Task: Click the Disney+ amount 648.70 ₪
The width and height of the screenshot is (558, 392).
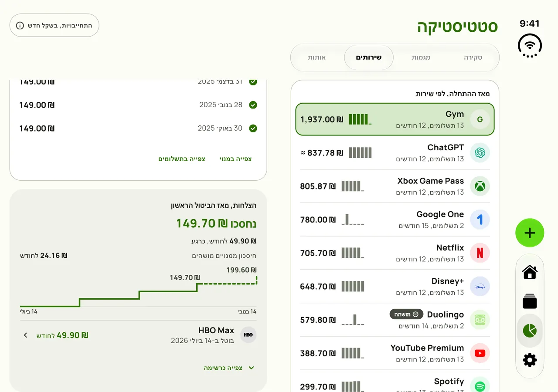Action: coord(318,287)
